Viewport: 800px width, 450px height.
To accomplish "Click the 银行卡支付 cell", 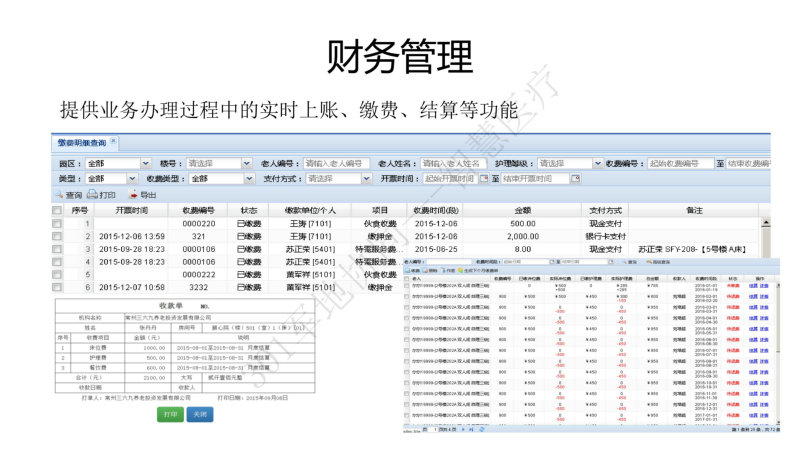I will 605,236.
